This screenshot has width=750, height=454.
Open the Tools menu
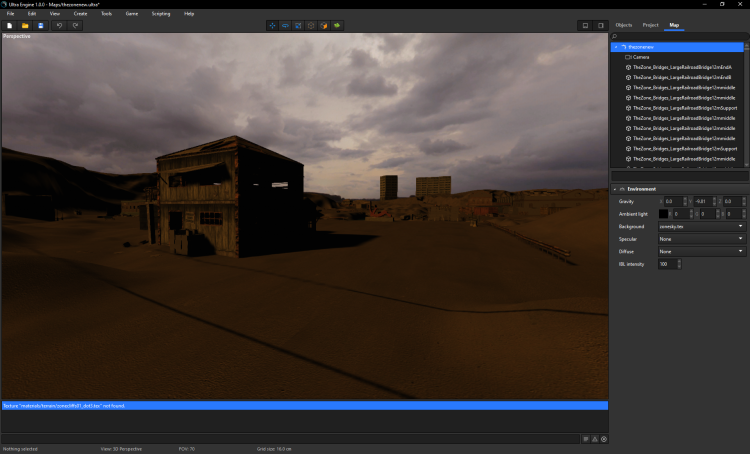pyautogui.click(x=106, y=14)
